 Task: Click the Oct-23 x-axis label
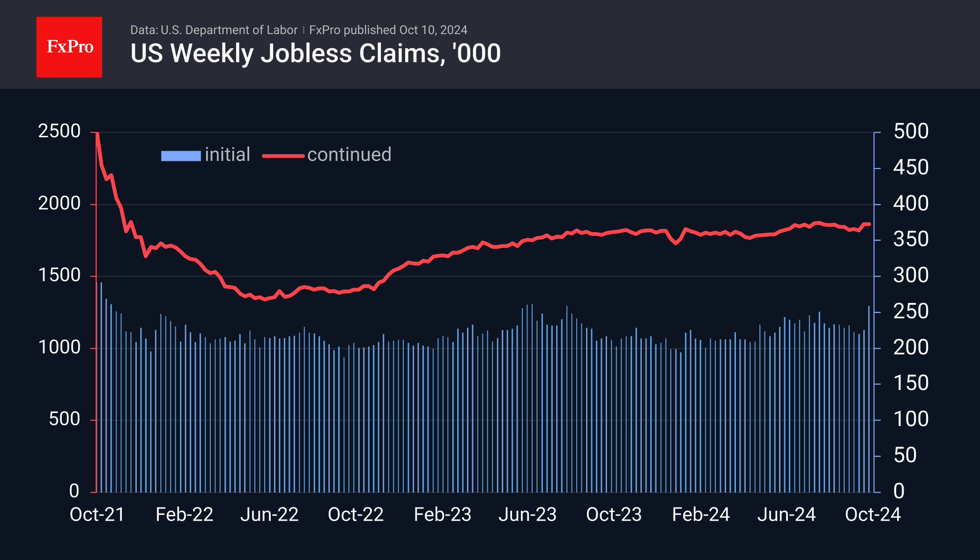(x=614, y=515)
